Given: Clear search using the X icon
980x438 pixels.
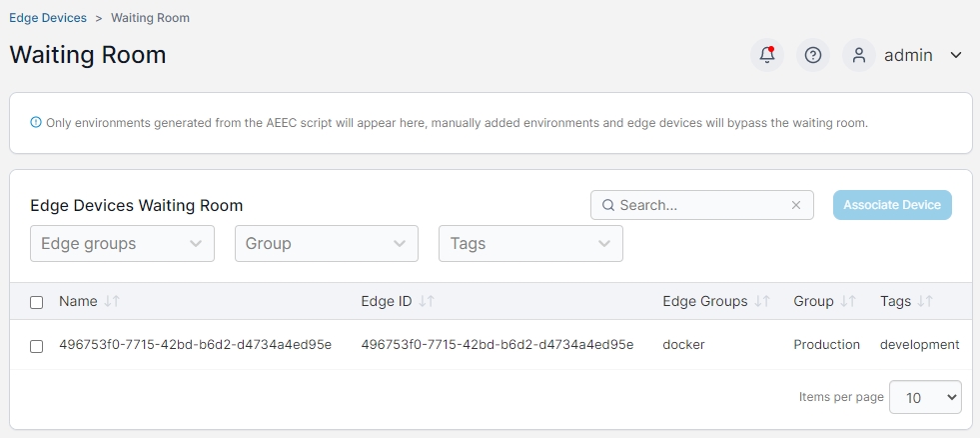Looking at the screenshot, I should [796, 205].
